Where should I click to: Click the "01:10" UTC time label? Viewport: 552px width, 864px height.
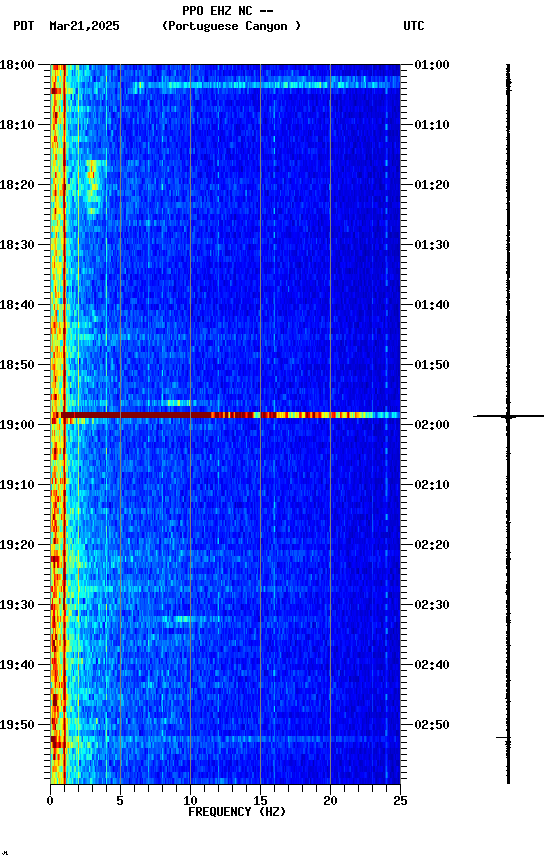[432, 125]
